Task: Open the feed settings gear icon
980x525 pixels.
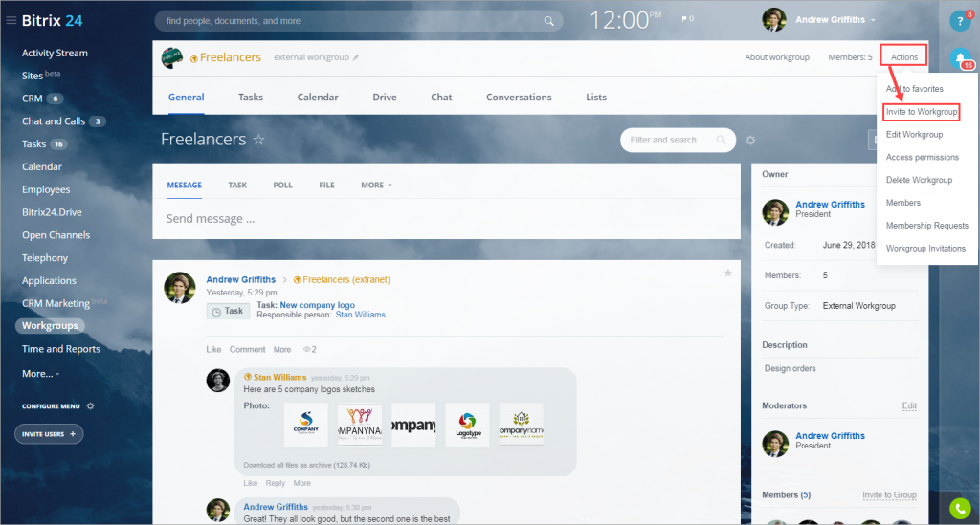Action: pos(750,140)
